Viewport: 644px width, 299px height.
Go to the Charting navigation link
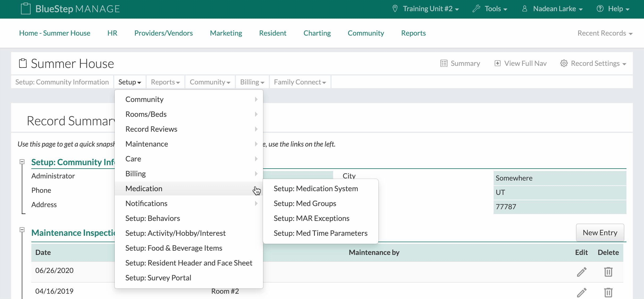click(x=317, y=33)
